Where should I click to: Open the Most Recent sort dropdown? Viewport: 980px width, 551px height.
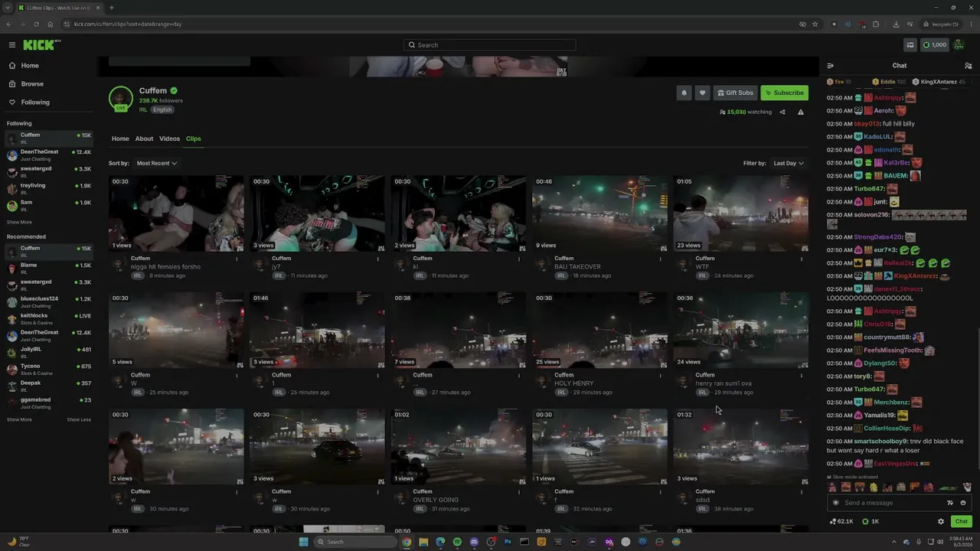(156, 163)
